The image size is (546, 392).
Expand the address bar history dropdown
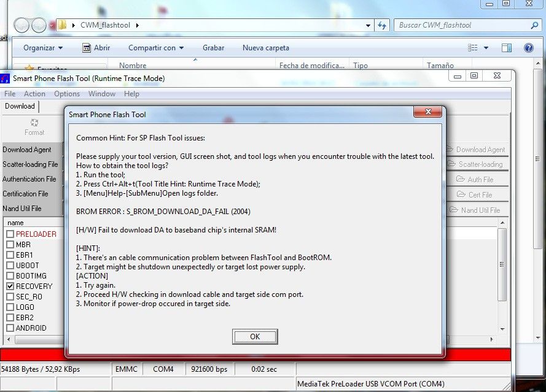[368, 25]
